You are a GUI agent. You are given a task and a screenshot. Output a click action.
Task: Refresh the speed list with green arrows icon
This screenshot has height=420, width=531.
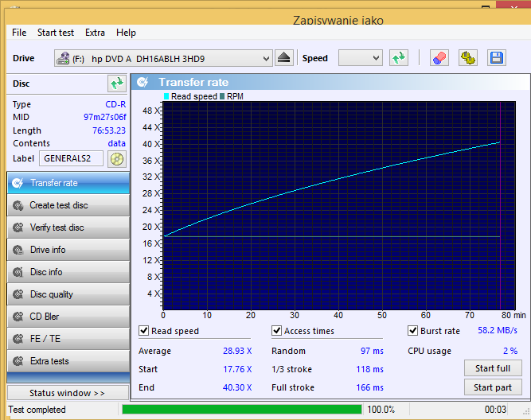click(399, 58)
